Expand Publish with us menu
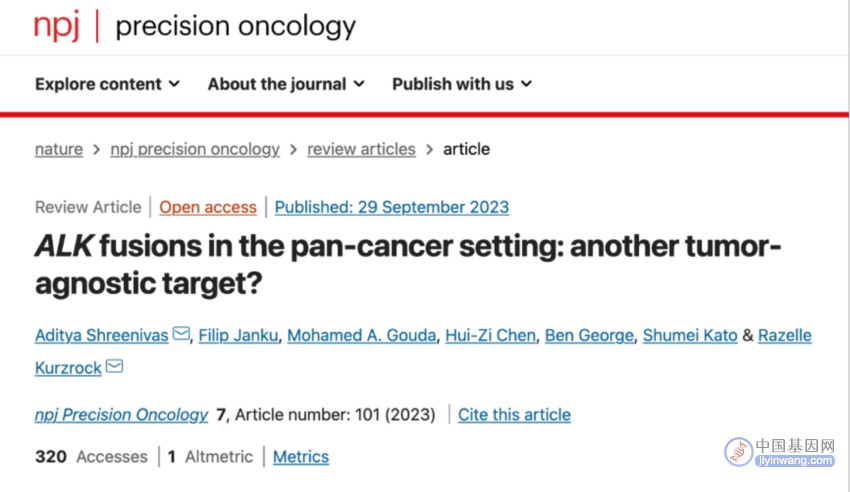Viewport: 850px width, 492px height. (462, 84)
